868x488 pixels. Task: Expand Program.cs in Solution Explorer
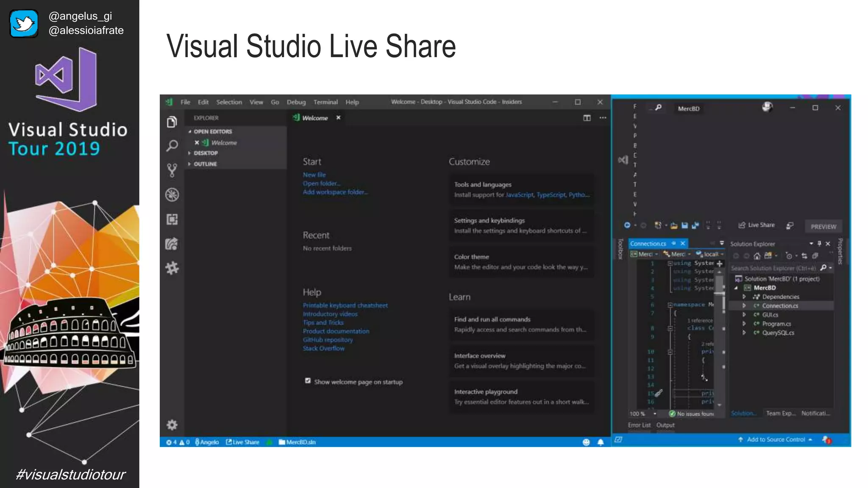[744, 324]
